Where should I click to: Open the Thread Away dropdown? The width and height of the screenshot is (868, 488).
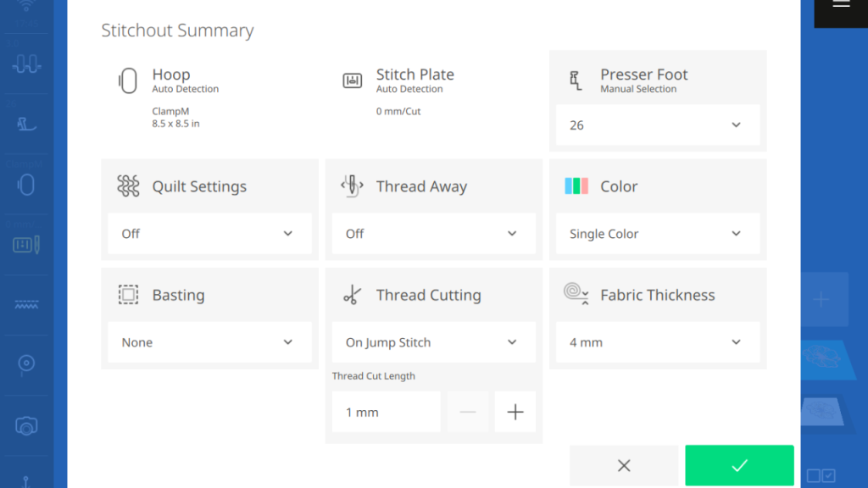[433, 234]
